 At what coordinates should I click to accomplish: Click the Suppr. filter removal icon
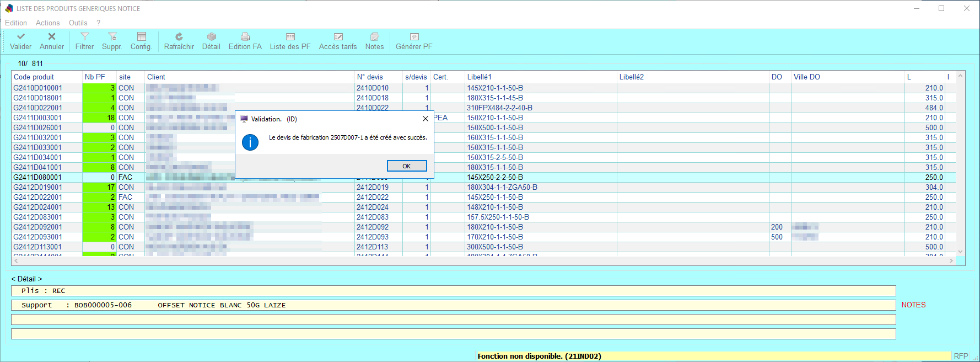[112, 36]
